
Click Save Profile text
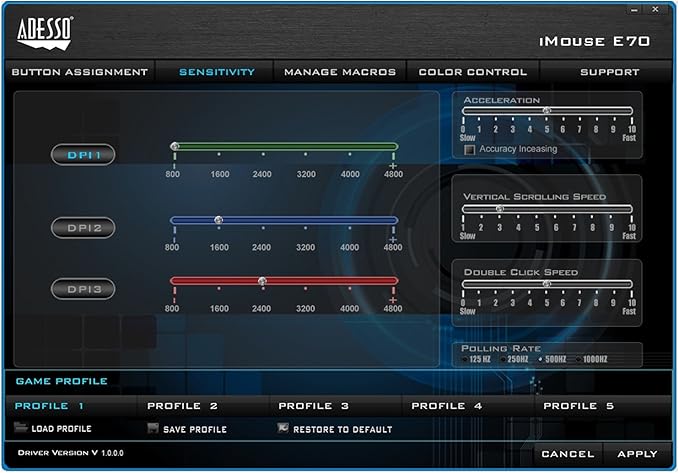pos(195,429)
